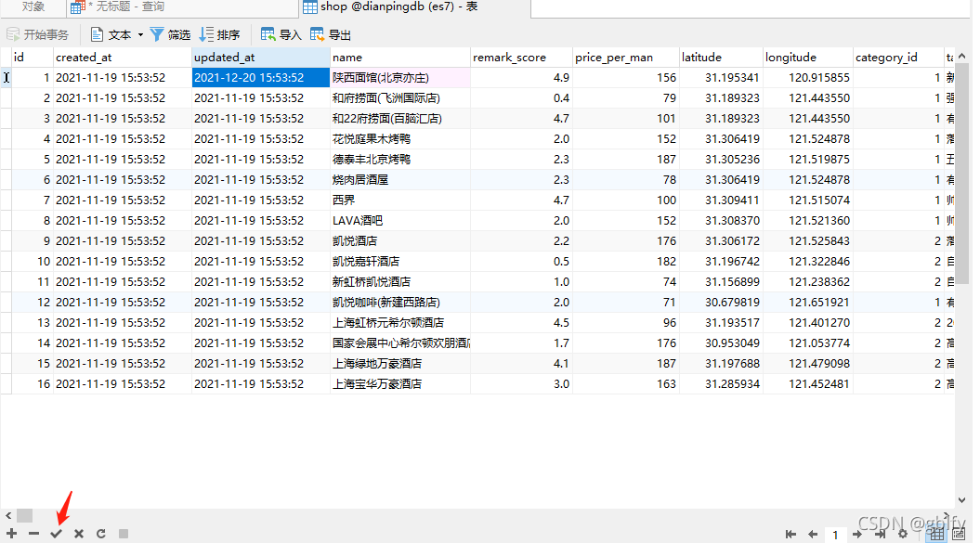Image resolution: width=980 pixels, height=543 pixels.
Task: Go to the previous page of records
Action: click(813, 535)
